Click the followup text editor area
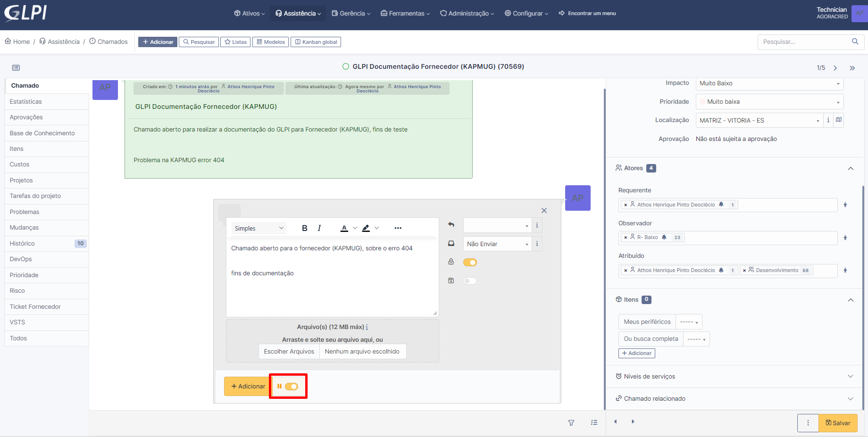This screenshot has width=868, height=437. point(332,277)
